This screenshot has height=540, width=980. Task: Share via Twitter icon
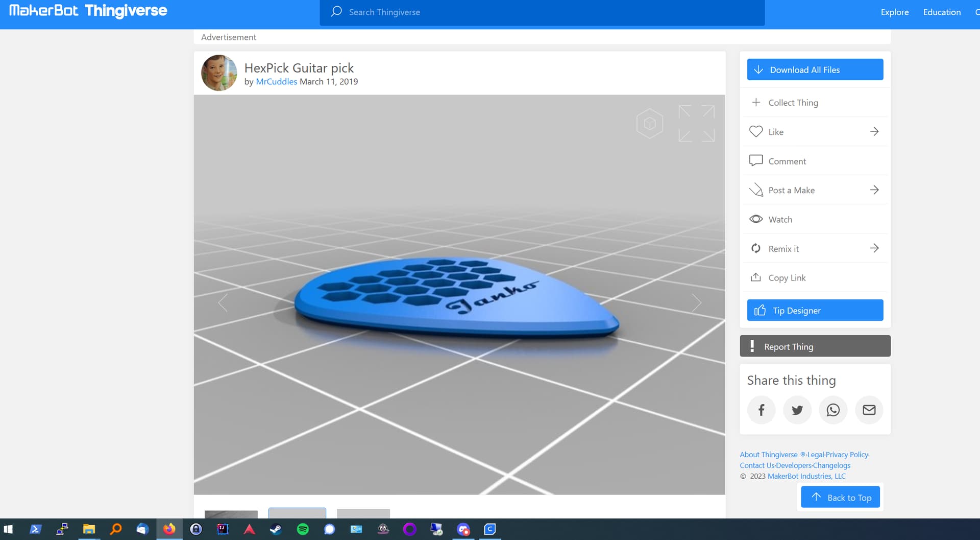click(x=797, y=410)
